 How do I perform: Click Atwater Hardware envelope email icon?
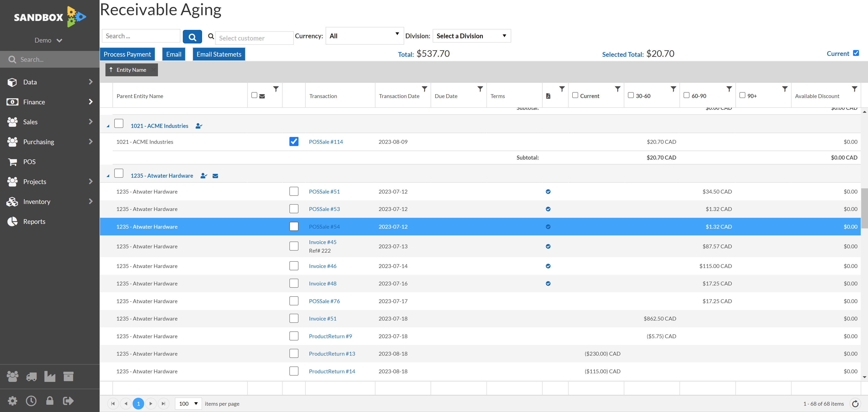pos(215,176)
